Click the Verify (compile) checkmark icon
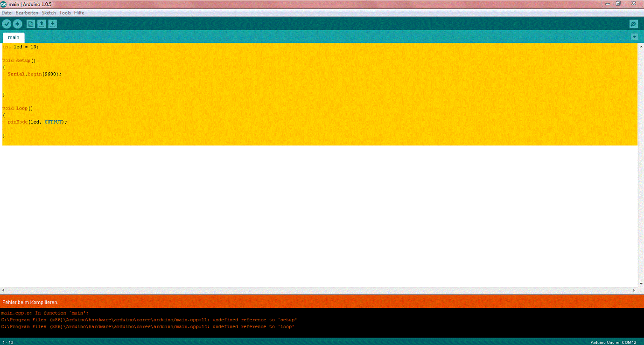This screenshot has height=345, width=644. tap(7, 23)
